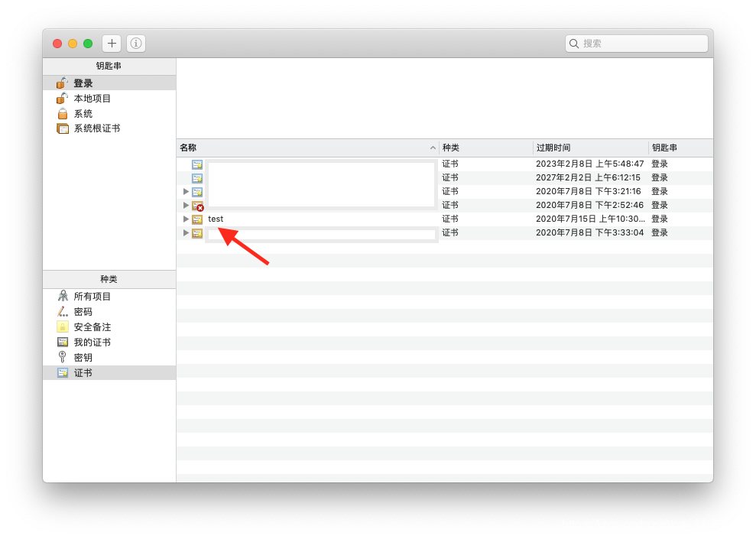This screenshot has height=539, width=756.
Task: Select expiry 2020年7月8日 下午3:33:04
Action: 589,232
